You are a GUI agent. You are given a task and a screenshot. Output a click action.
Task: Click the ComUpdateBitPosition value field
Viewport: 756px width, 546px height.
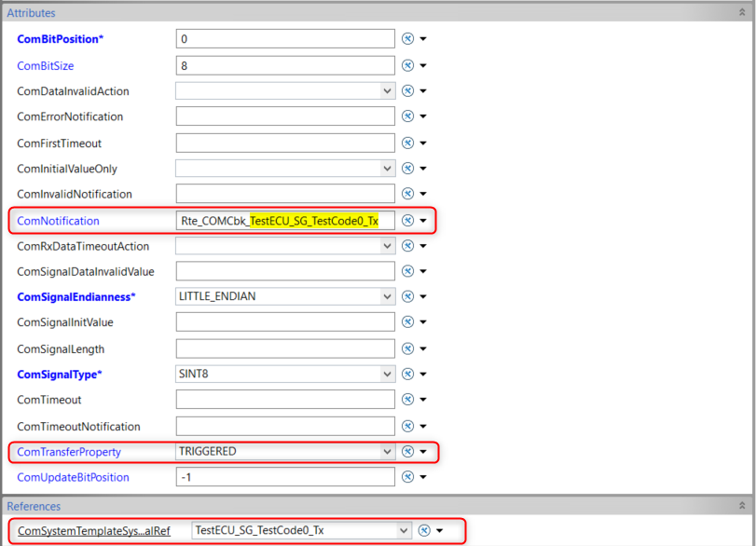pyautogui.click(x=285, y=477)
